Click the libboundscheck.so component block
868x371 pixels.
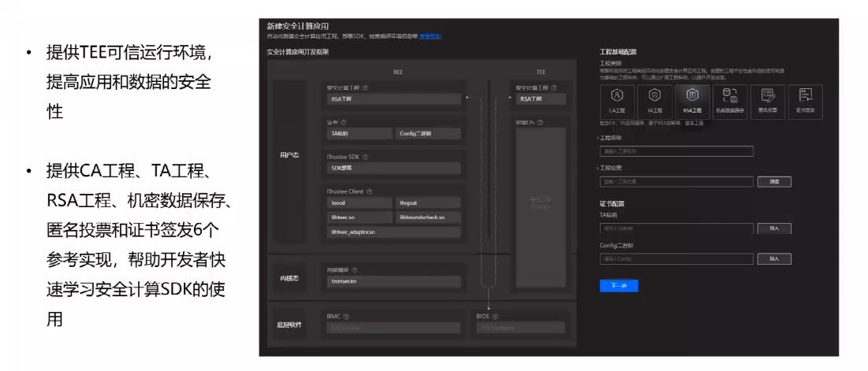pyautogui.click(x=428, y=218)
